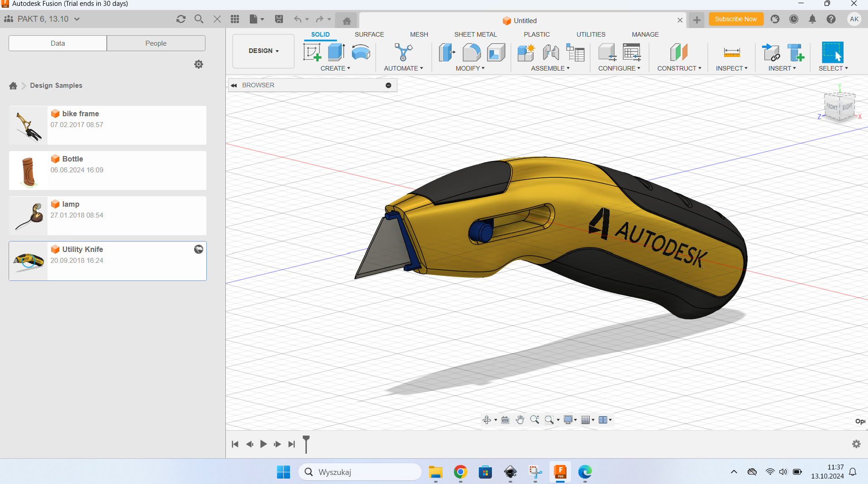Click the Zoom magnifier tool
This screenshot has height=484, width=868.
click(x=534, y=420)
